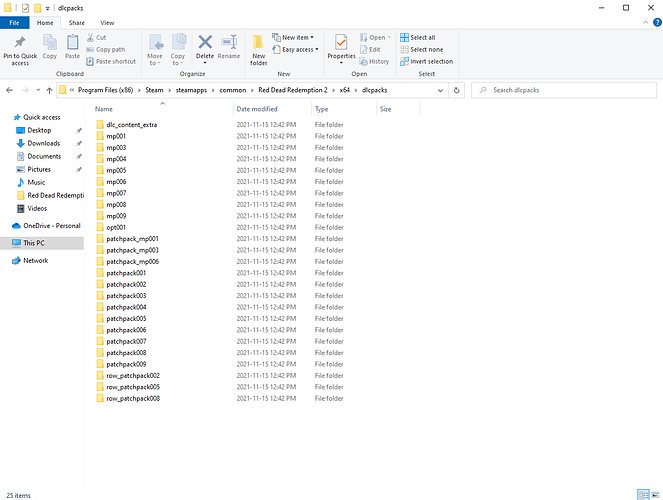Select the mp001 folder icon
This screenshot has width=663, height=500.
(100, 136)
